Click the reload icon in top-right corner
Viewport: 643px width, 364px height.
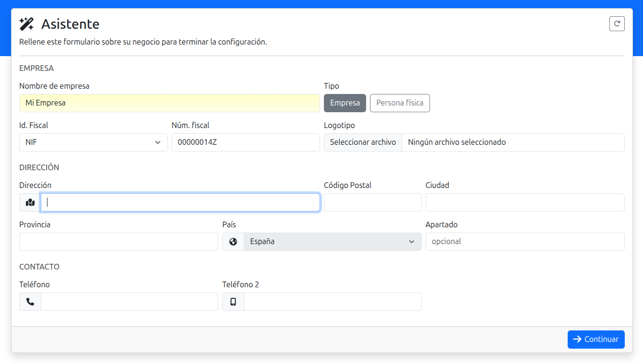tap(617, 23)
